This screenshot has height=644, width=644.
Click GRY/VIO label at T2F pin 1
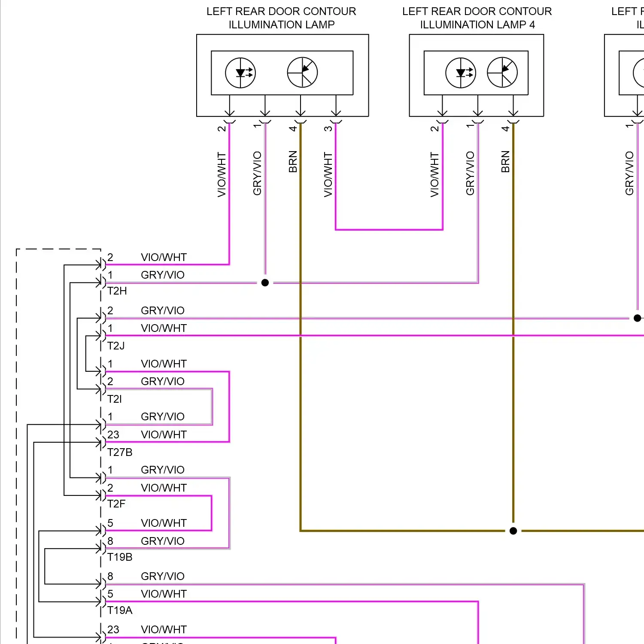click(x=163, y=470)
